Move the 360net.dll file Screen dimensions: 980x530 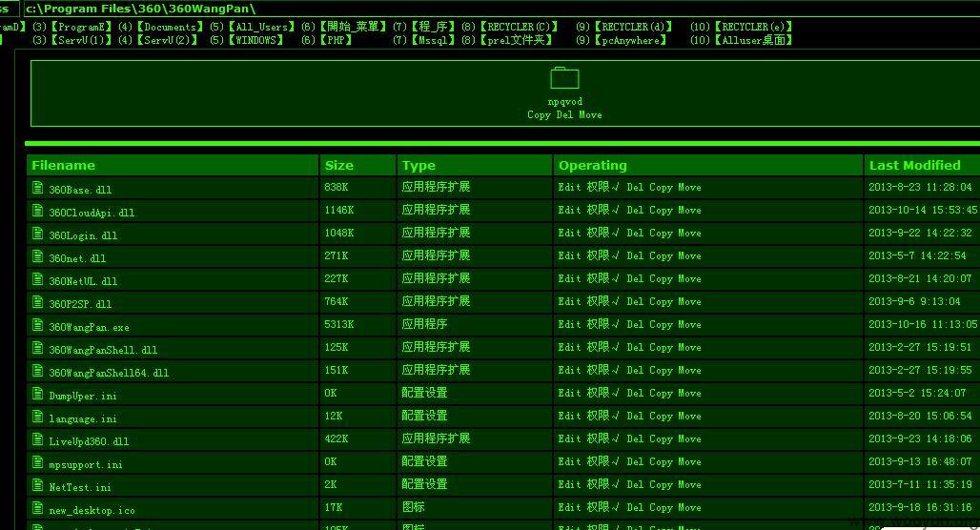point(689,256)
